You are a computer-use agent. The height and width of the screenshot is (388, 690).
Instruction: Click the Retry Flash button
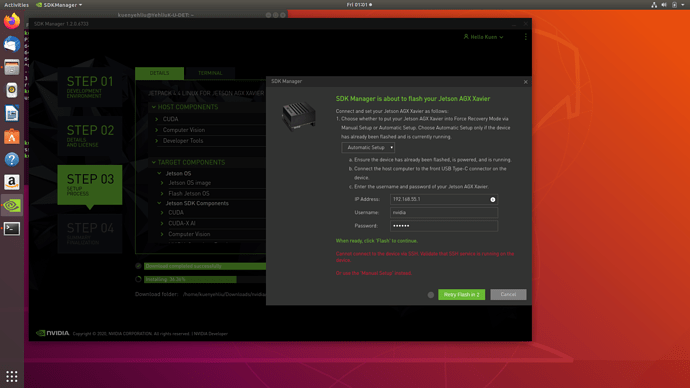[462, 294]
